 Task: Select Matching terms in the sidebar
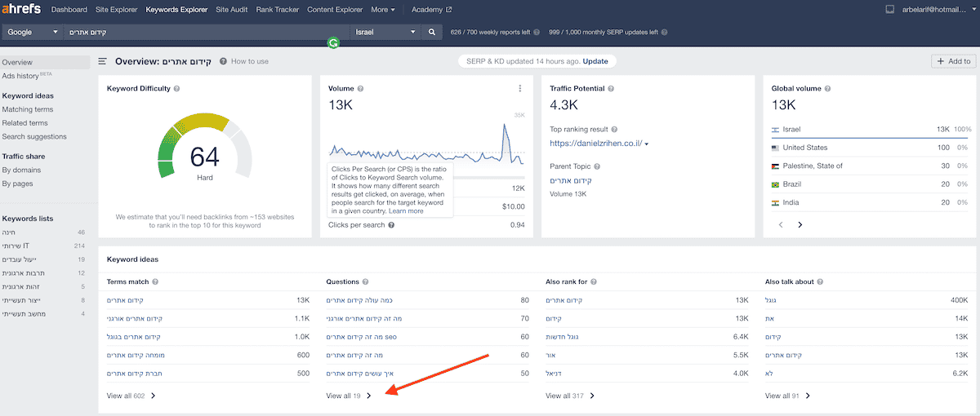(28, 109)
